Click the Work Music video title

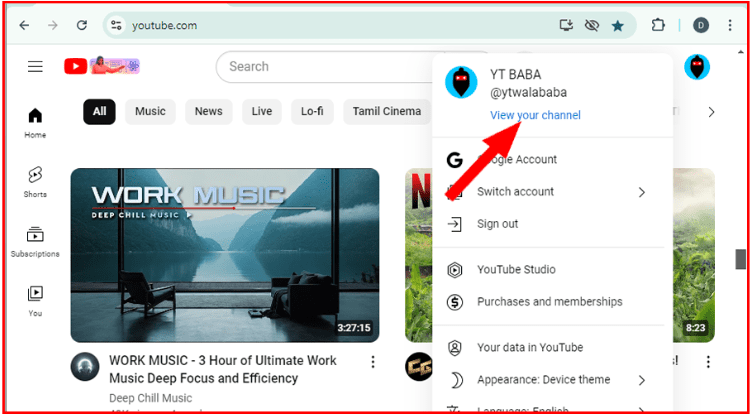pos(223,369)
